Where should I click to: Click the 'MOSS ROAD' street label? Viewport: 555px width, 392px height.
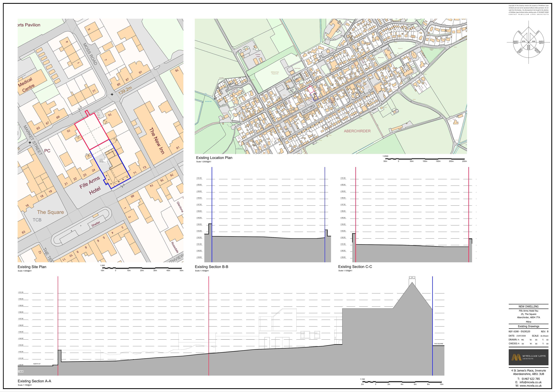(x=90, y=54)
